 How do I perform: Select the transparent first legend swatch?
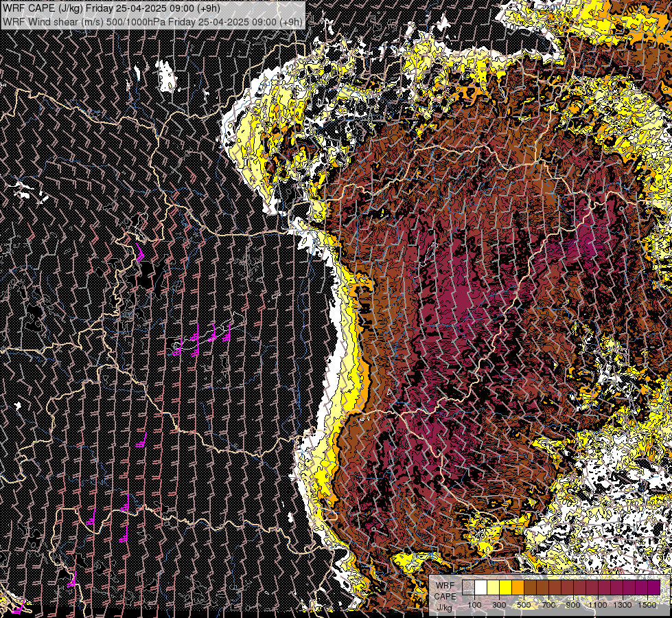pyautogui.click(x=468, y=587)
